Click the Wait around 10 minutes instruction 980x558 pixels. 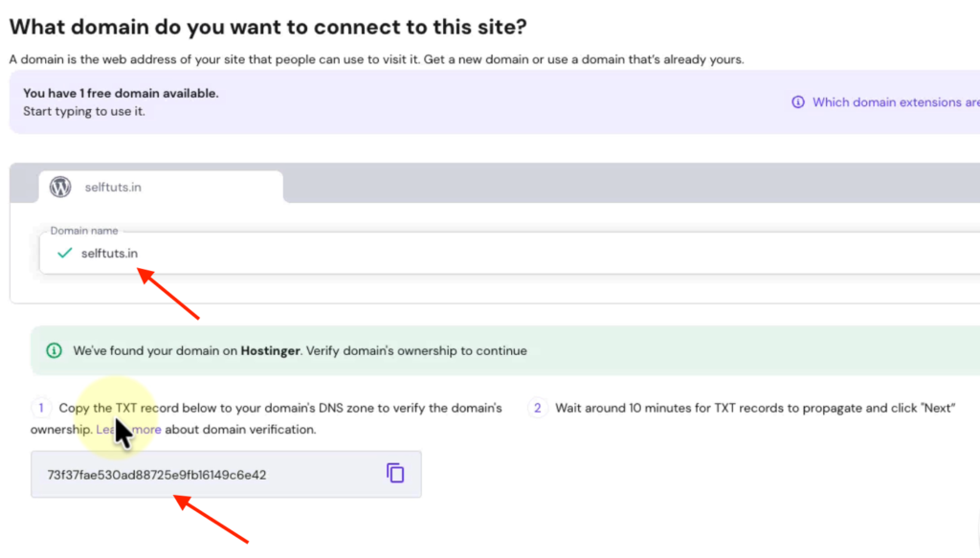click(754, 408)
